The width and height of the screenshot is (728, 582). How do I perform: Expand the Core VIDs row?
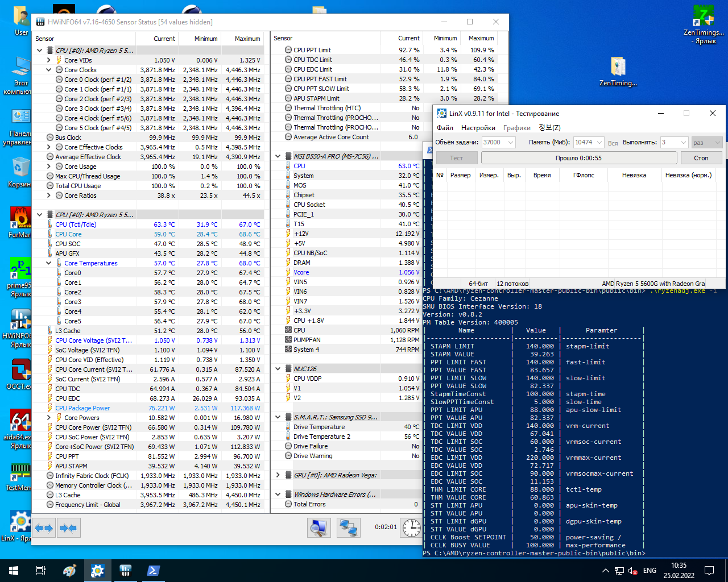pyautogui.click(x=49, y=60)
